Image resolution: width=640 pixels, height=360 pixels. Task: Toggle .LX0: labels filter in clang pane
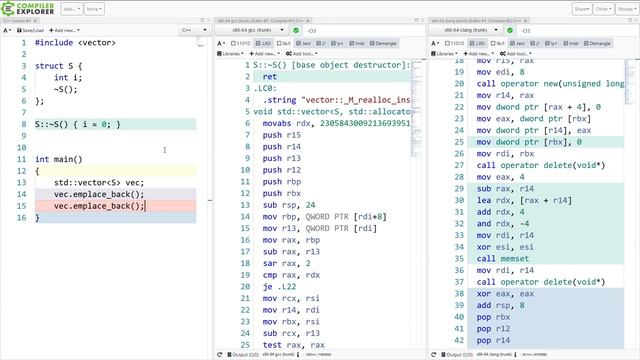[477, 43]
